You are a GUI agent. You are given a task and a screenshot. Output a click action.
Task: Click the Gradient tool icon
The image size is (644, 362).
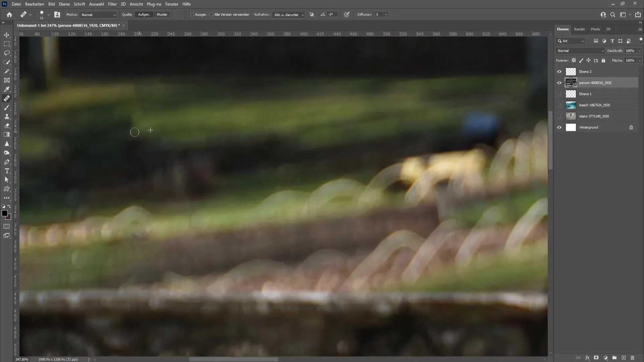pyautogui.click(x=6, y=134)
